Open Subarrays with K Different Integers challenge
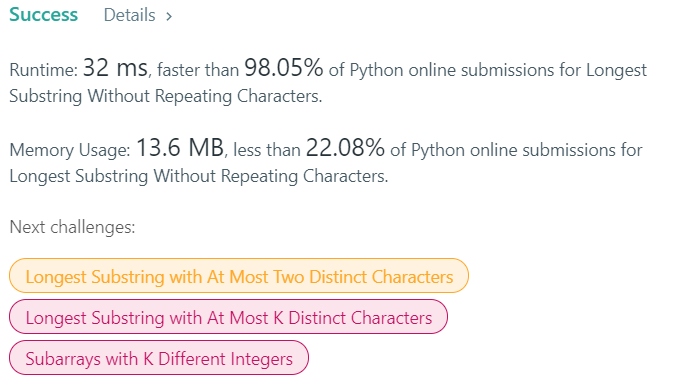Viewport: 684px width, 385px height. [x=159, y=358]
